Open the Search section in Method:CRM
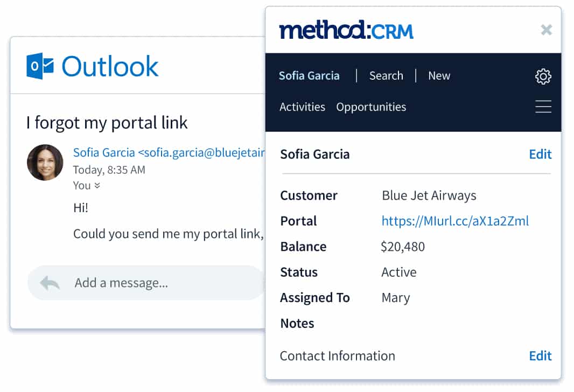 coord(386,75)
